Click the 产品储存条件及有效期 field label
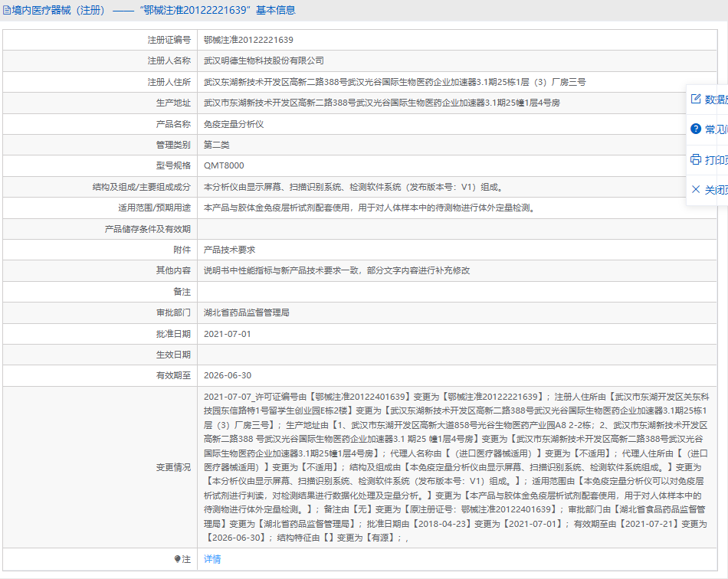 pos(148,229)
